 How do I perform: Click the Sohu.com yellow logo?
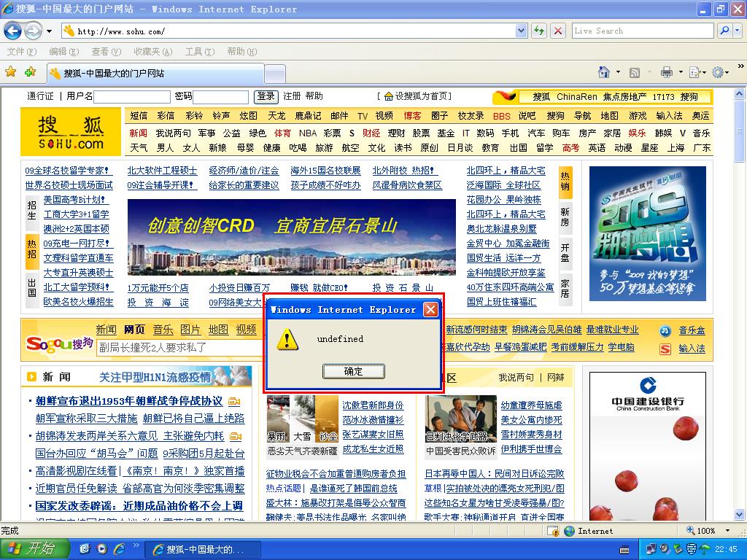click(71, 131)
